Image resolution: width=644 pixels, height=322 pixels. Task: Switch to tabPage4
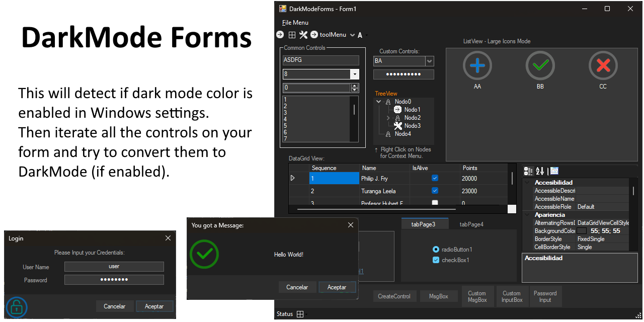(x=471, y=224)
